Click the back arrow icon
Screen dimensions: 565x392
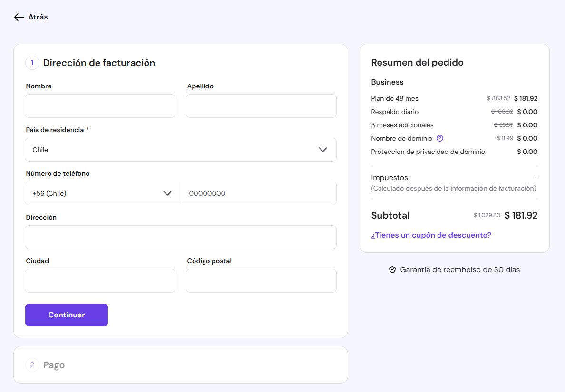19,17
